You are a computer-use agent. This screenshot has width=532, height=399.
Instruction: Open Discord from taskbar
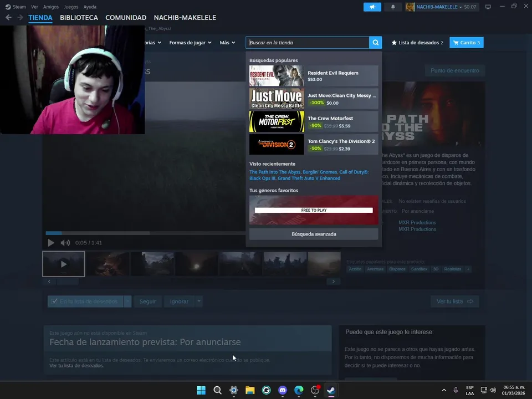[283, 390]
